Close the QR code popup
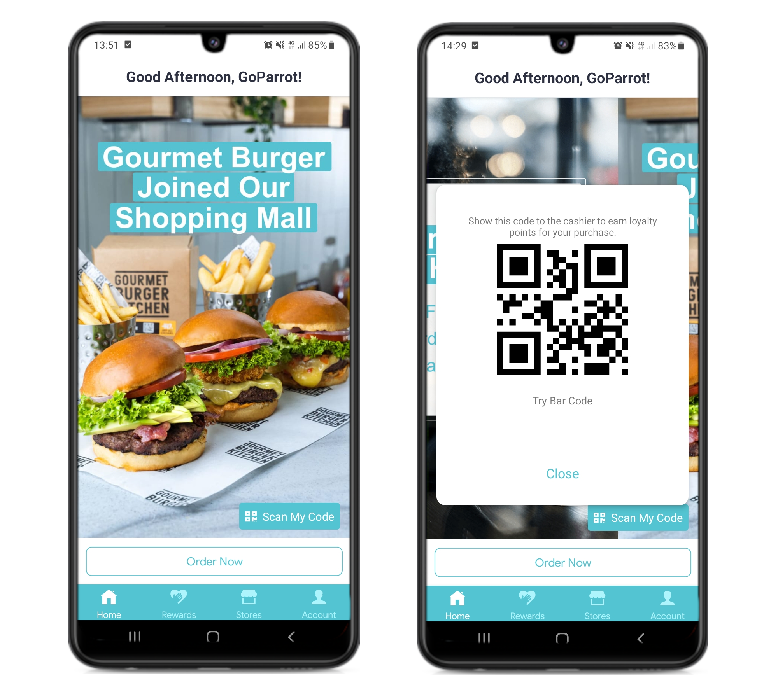Screen dimensions: 778x700 click(564, 474)
